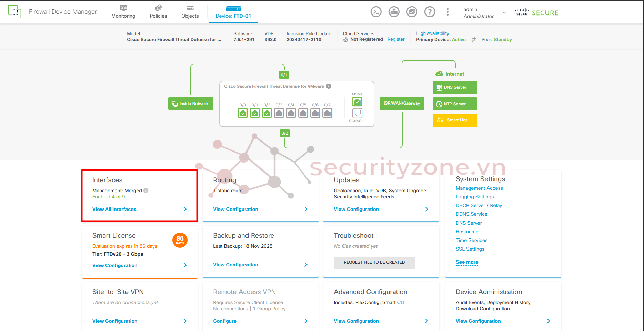Switch to the Monitoring tab
The width and height of the screenshot is (644, 331).
click(x=123, y=12)
